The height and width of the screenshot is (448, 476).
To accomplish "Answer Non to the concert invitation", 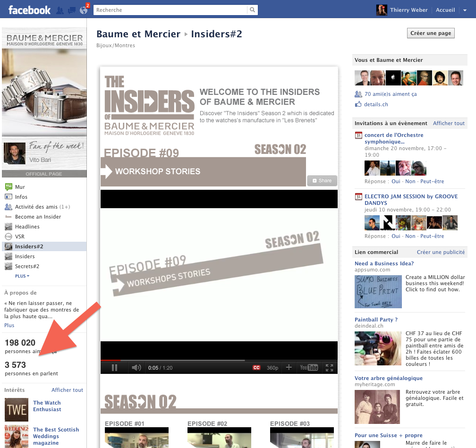I will tap(410, 181).
